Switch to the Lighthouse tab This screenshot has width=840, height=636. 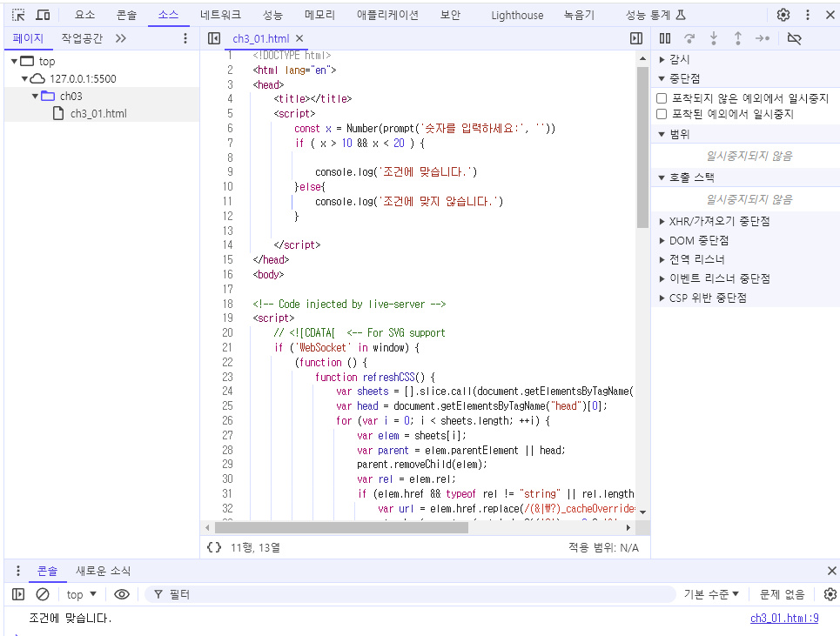point(517,15)
